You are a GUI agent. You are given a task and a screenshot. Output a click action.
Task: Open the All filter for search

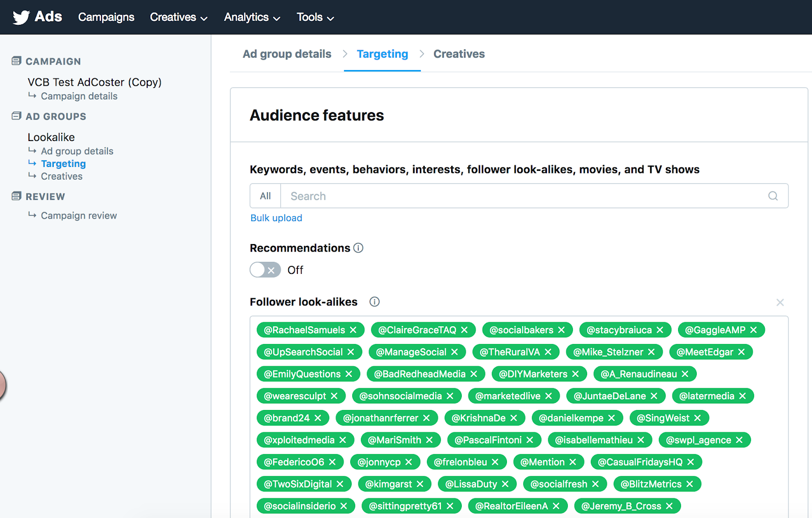coord(265,196)
